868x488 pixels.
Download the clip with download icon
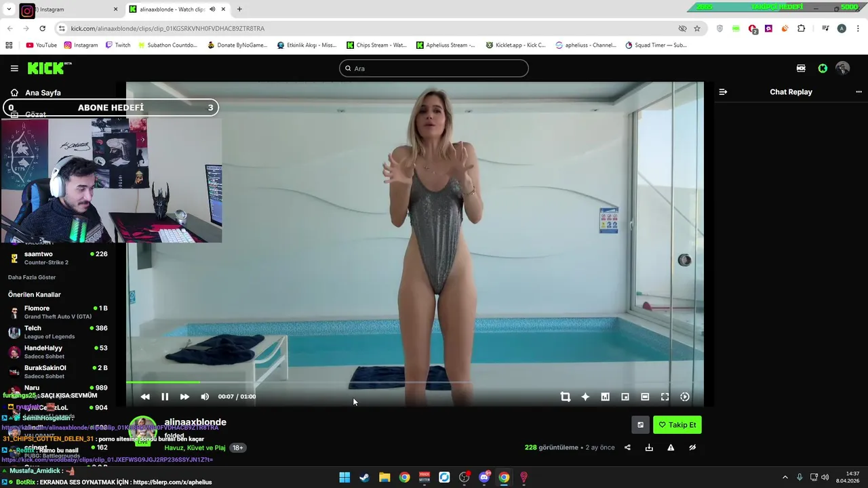(649, 447)
